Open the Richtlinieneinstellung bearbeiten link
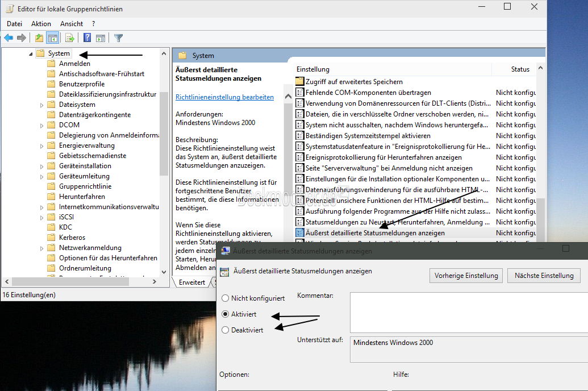588x391 pixels. point(224,97)
